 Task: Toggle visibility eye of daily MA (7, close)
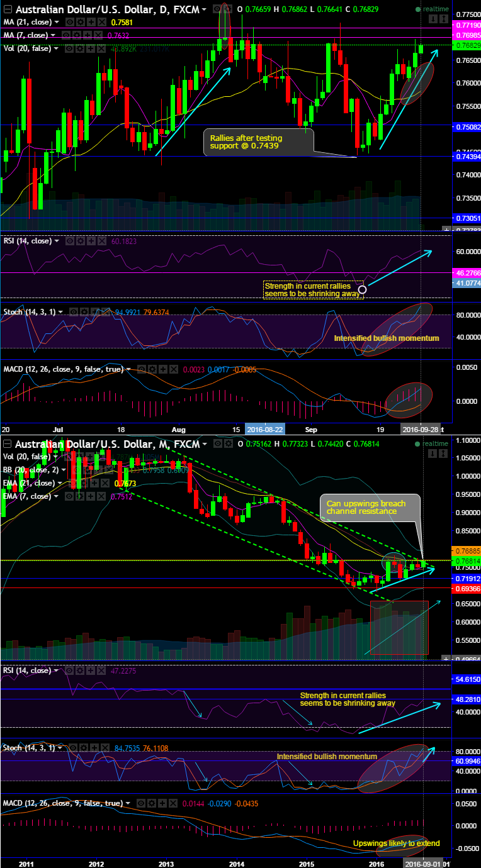coord(65,35)
